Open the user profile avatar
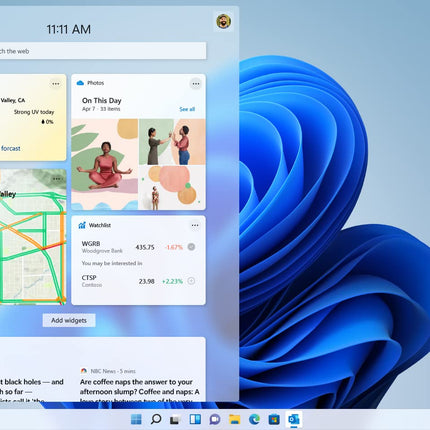The height and width of the screenshot is (430, 430). coord(223,21)
